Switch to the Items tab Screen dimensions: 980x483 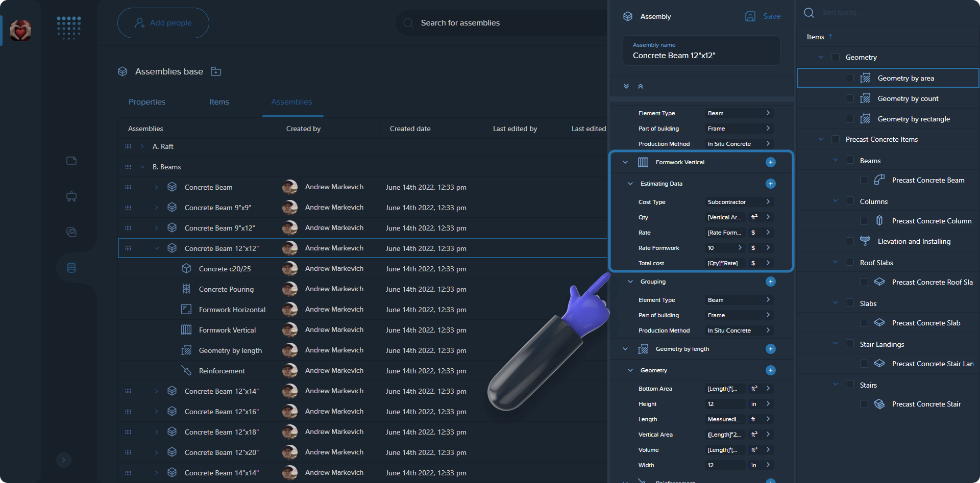219,102
